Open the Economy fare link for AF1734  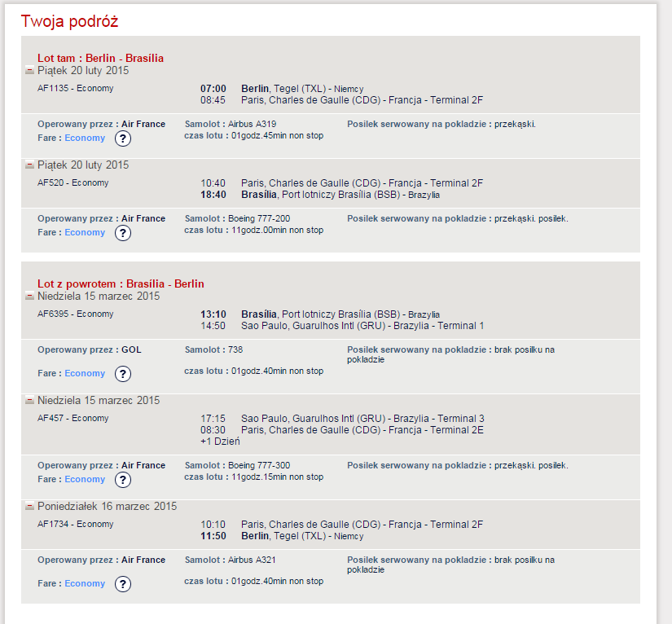tap(85, 583)
